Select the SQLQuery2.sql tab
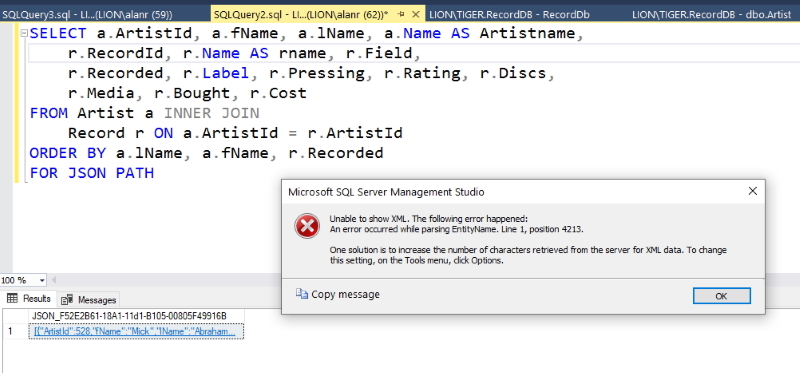The image size is (800, 373). point(301,14)
